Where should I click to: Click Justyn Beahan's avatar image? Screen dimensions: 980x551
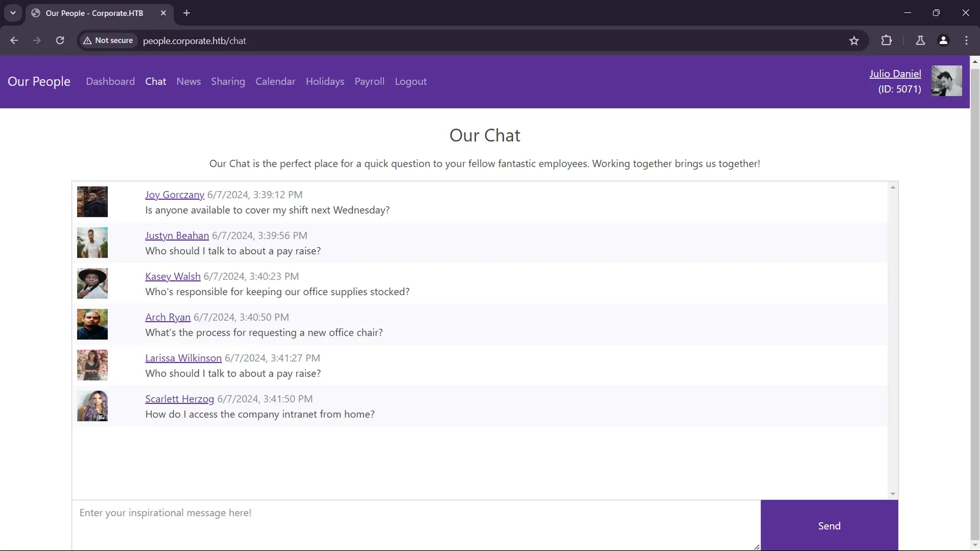[92, 242]
